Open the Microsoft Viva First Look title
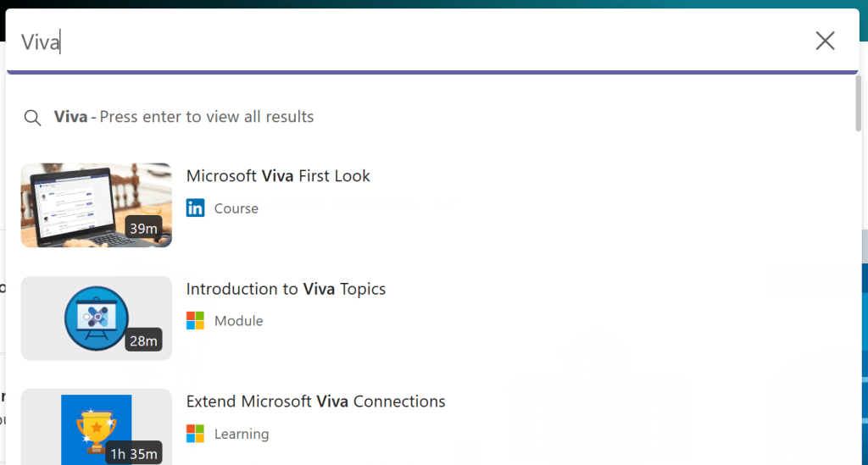868x465 pixels. click(278, 176)
